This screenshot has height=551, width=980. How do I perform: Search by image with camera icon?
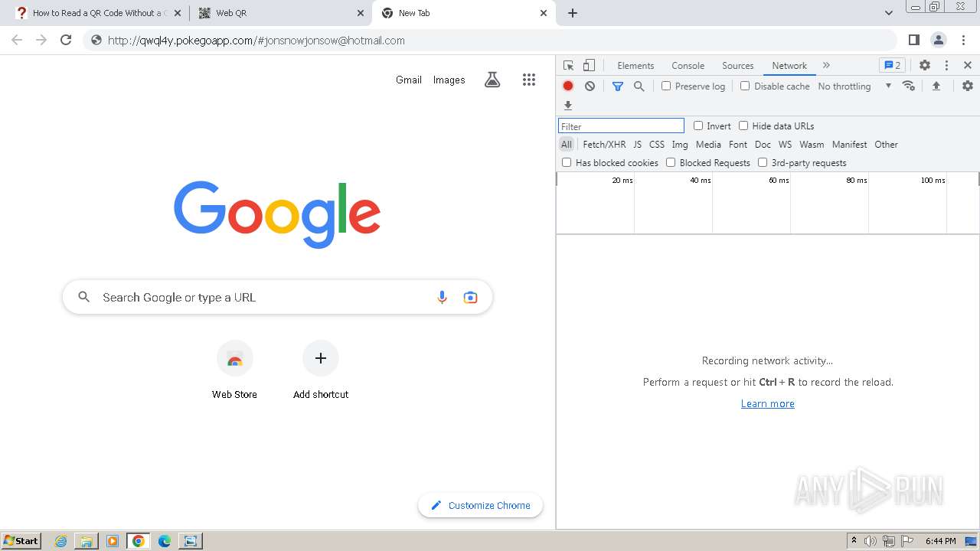470,298
